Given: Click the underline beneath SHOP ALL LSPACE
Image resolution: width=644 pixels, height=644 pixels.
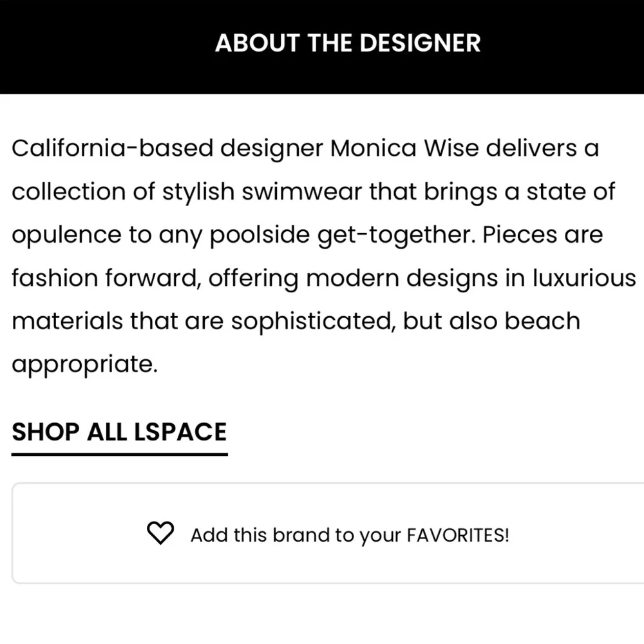Looking at the screenshot, I should [x=120, y=454].
